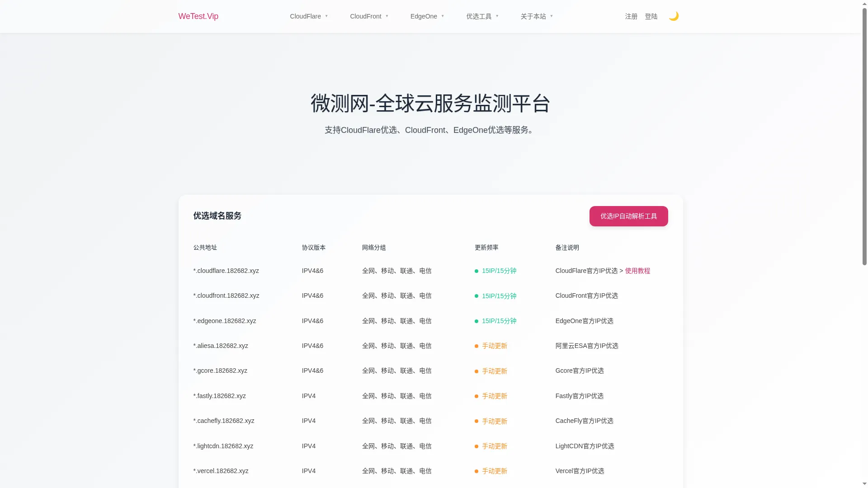Click the CacheFly官方IP优选 note

pyautogui.click(x=585, y=421)
